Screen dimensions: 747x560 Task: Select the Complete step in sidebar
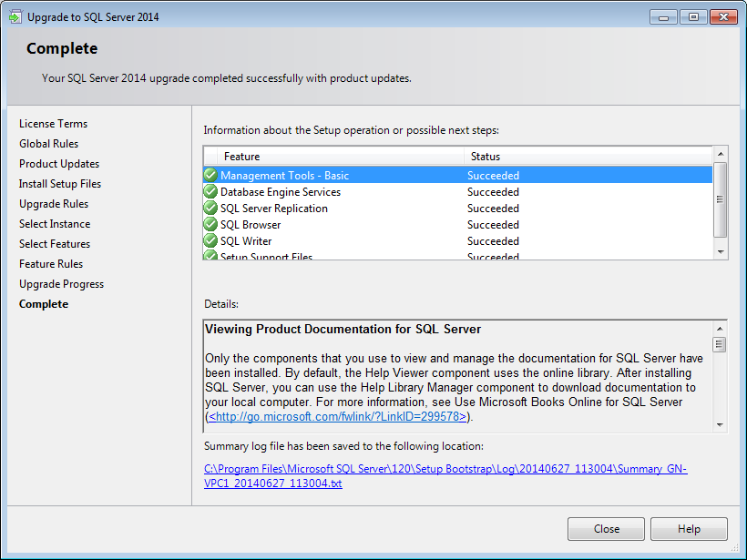[x=44, y=304]
